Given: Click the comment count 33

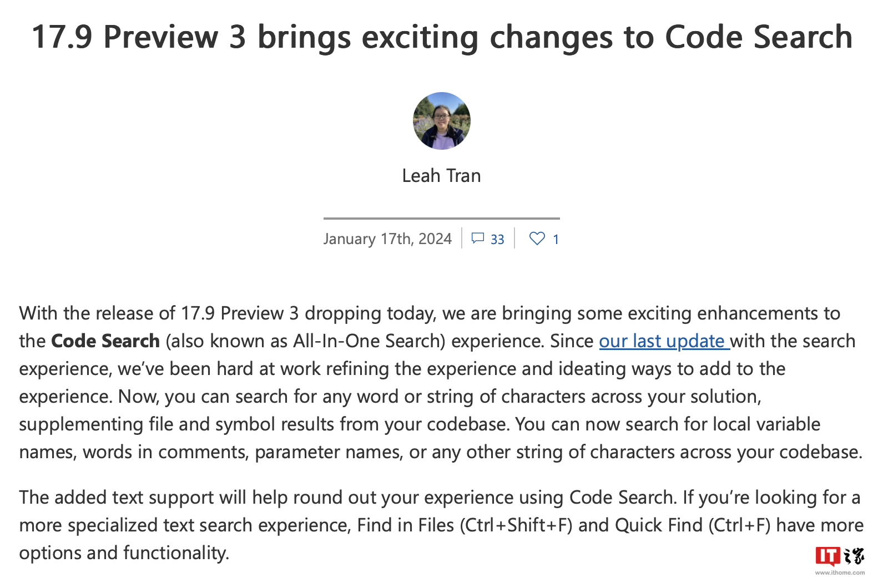Looking at the screenshot, I should (x=497, y=240).
